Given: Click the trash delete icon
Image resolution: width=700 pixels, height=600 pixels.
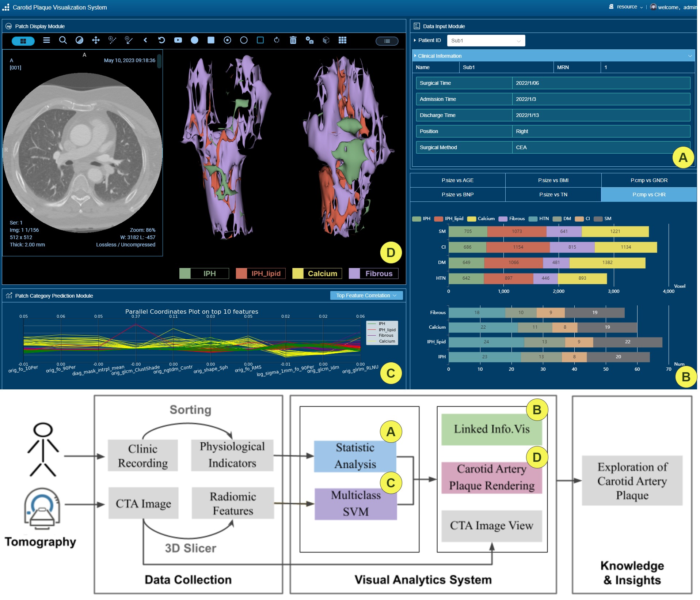Looking at the screenshot, I should 293,40.
